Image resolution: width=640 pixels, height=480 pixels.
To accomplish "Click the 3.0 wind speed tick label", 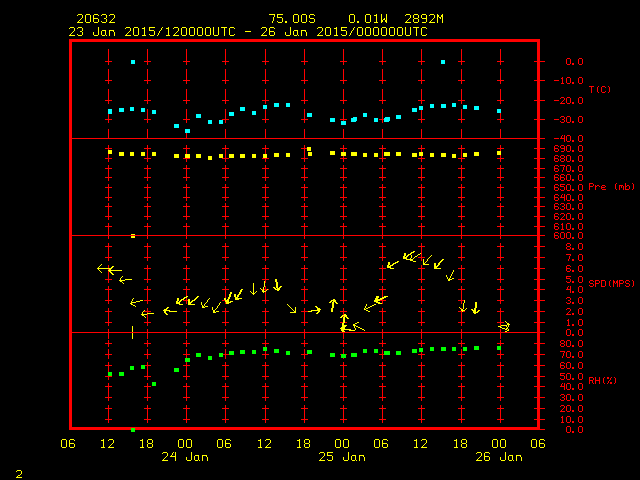I will [574, 301].
